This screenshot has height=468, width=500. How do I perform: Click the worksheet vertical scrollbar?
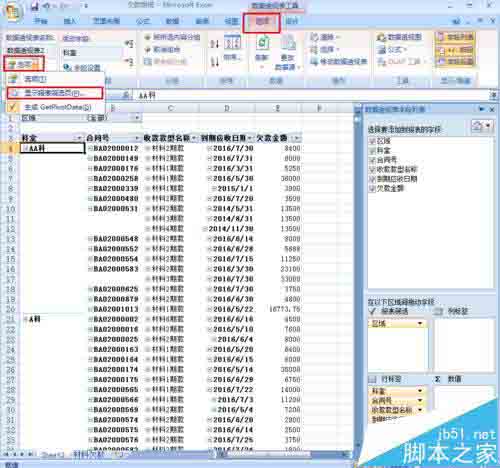click(357, 280)
